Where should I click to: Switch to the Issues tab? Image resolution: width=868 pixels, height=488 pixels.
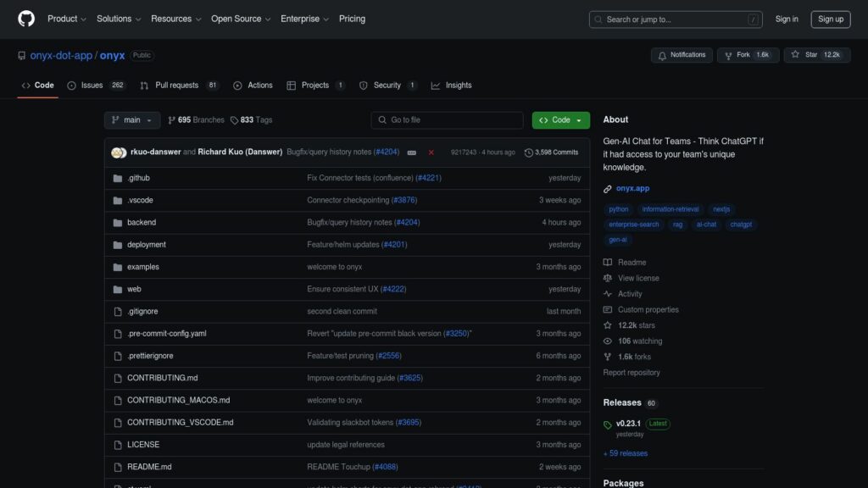point(97,86)
